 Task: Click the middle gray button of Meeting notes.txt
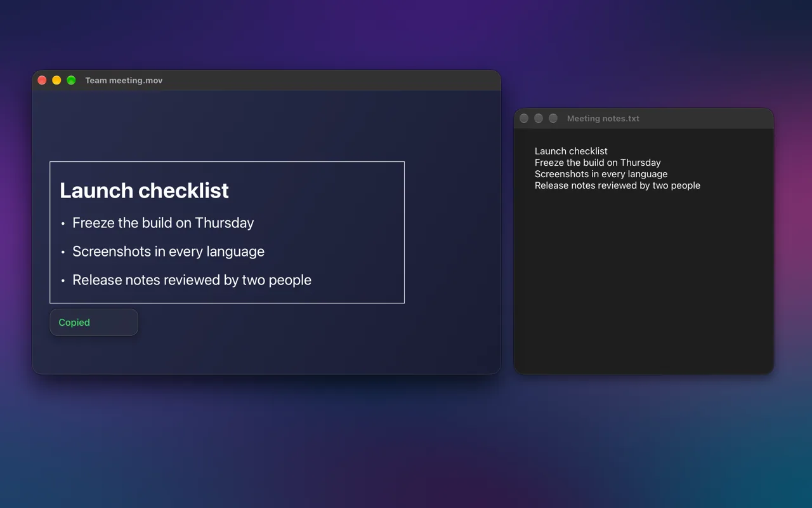(x=539, y=118)
